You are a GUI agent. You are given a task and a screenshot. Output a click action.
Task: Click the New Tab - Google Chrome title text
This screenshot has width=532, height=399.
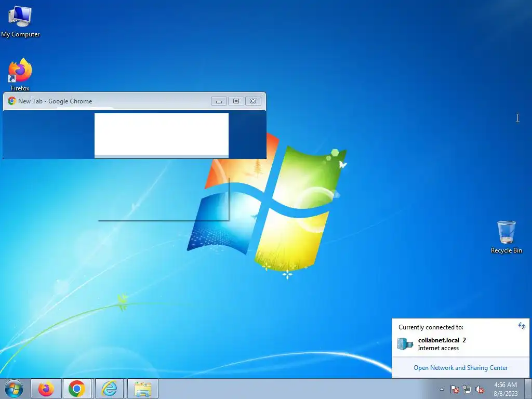[x=55, y=101]
